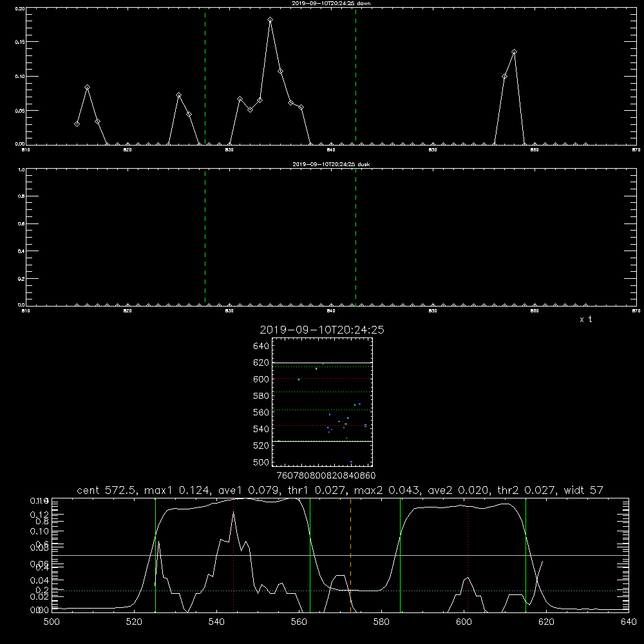The width and height of the screenshot is (644, 644).
Task: Click the '520' y-axis label in the center plot
Action: 261,446
